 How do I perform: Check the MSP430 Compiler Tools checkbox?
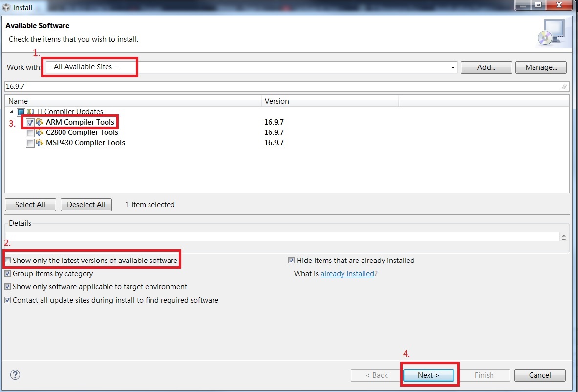click(x=30, y=143)
